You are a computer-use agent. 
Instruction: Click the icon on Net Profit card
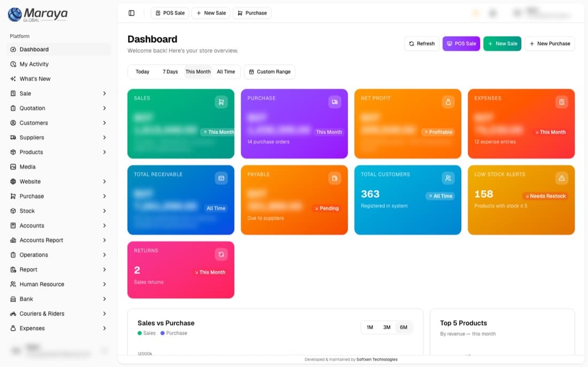tap(448, 102)
